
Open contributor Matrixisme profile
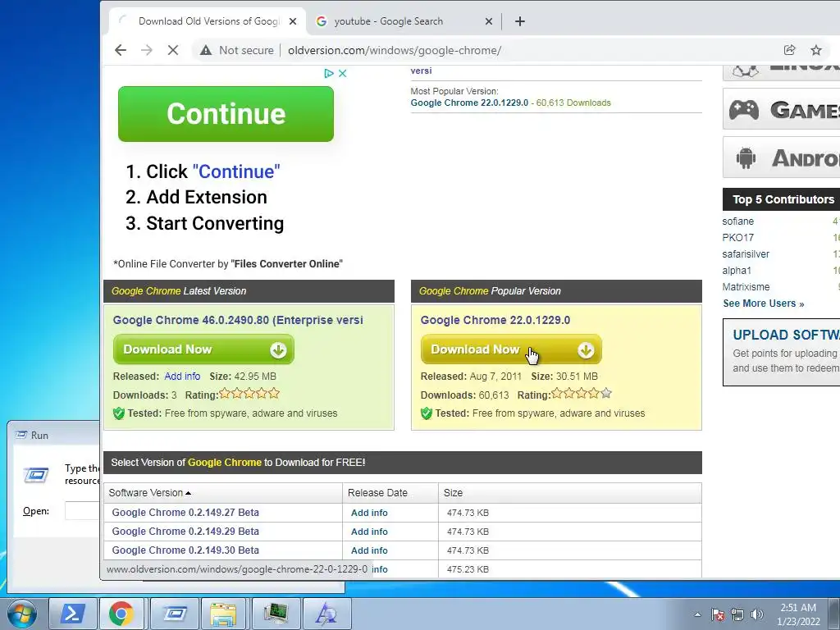click(x=746, y=287)
